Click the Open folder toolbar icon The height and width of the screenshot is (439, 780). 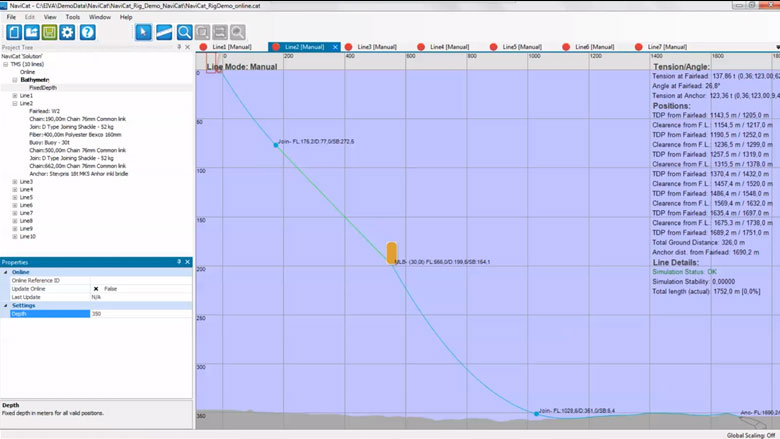pyautogui.click(x=31, y=32)
